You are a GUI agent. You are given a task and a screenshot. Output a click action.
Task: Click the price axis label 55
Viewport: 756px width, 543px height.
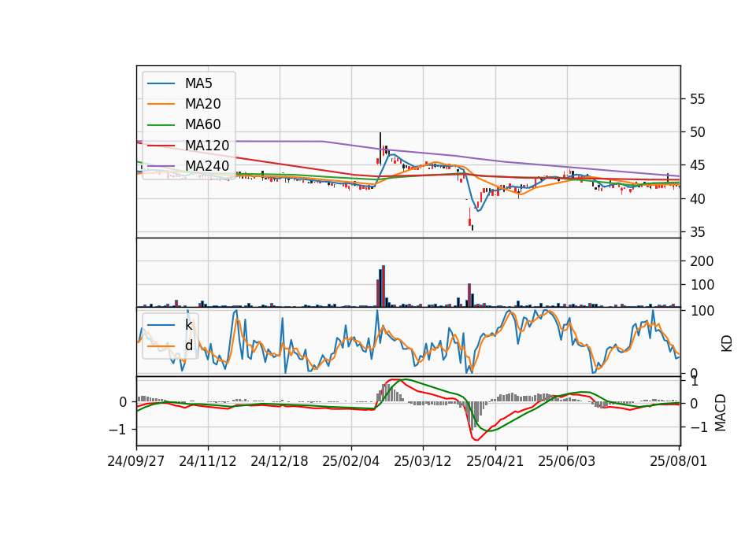(697, 99)
